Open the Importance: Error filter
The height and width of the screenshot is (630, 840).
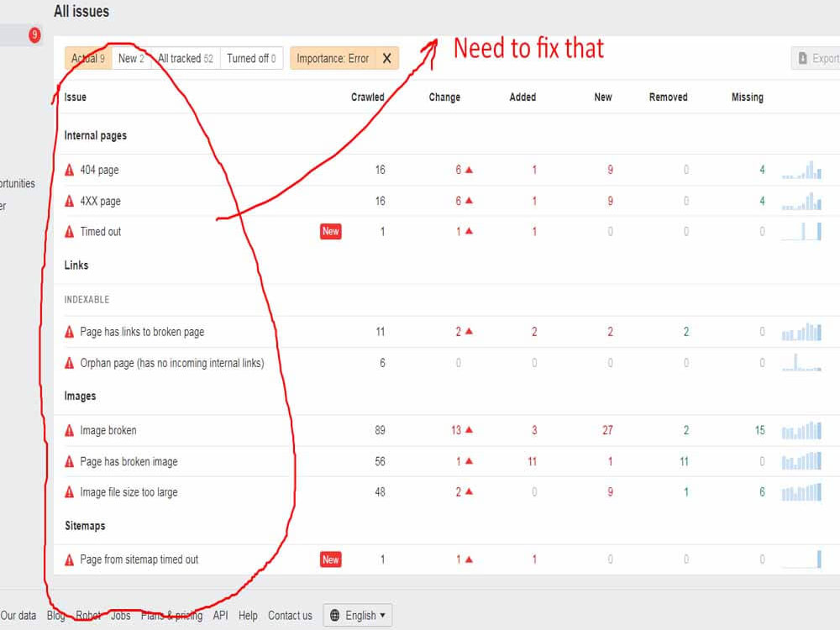pos(333,59)
